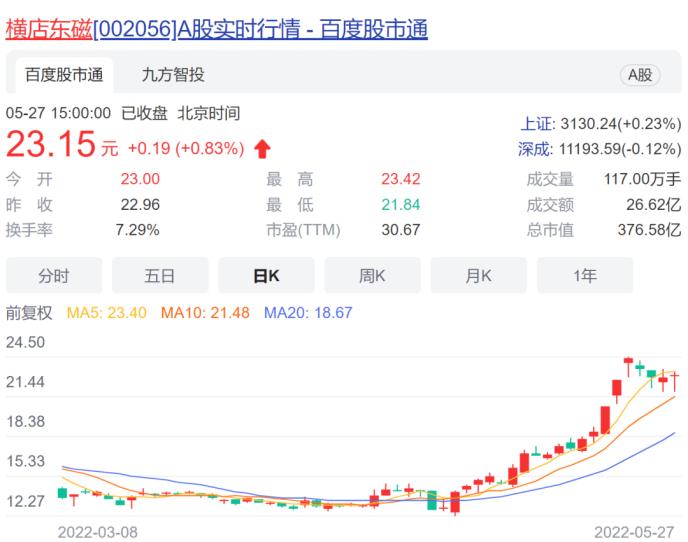Click the 最高 value 23.42
Viewport: 688px width, 542px height.
click(401, 179)
